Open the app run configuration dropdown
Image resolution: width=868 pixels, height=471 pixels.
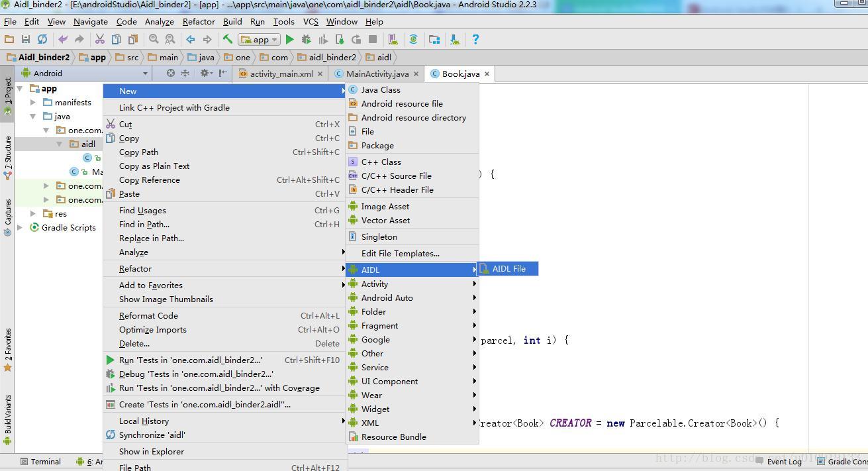point(260,40)
